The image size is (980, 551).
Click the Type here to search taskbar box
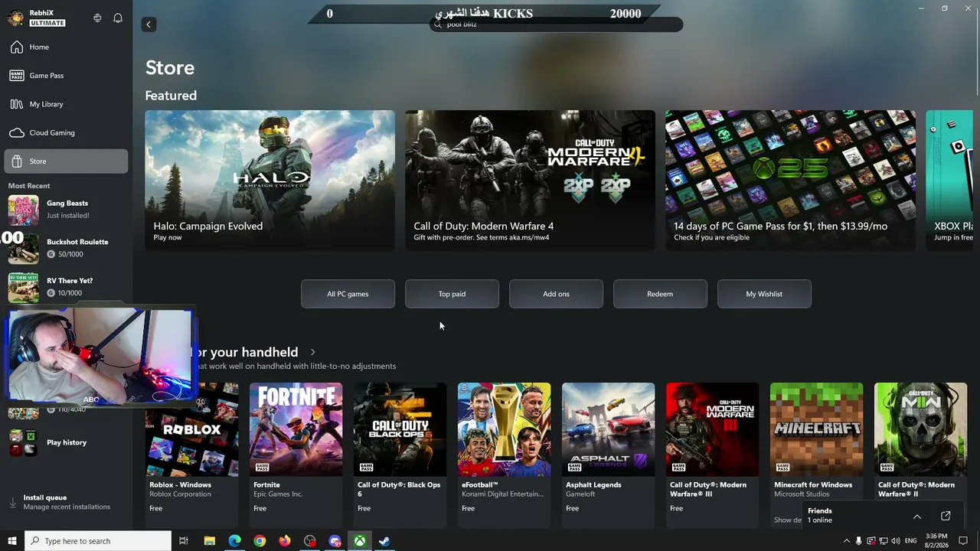98,541
